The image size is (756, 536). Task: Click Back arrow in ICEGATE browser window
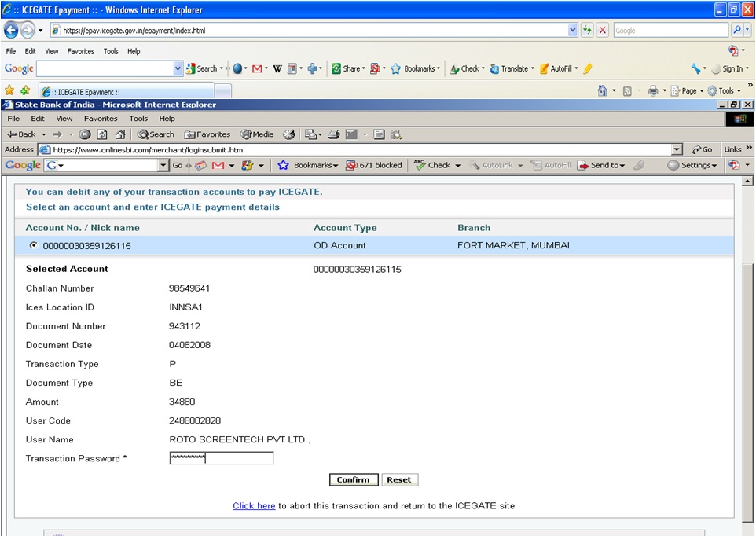[x=10, y=31]
